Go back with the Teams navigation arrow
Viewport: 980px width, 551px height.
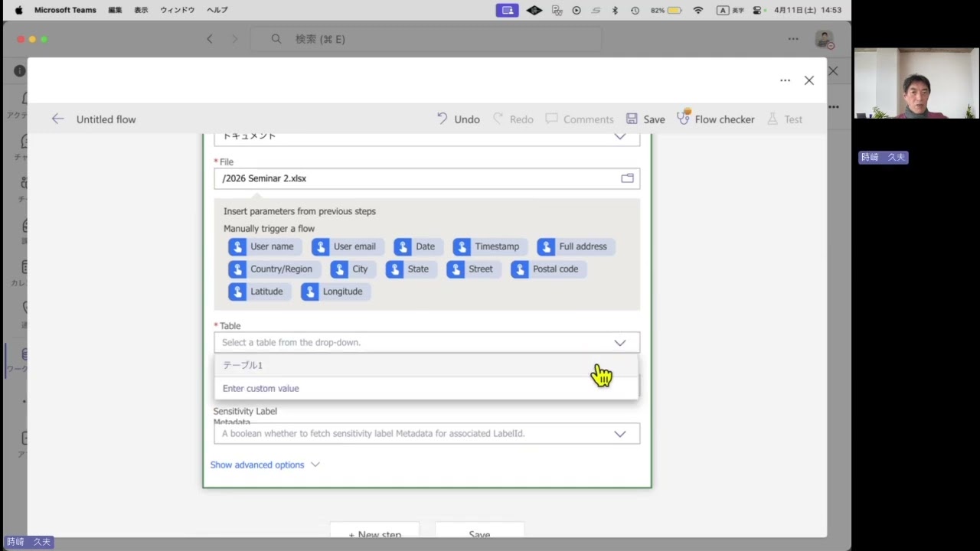pos(210,39)
